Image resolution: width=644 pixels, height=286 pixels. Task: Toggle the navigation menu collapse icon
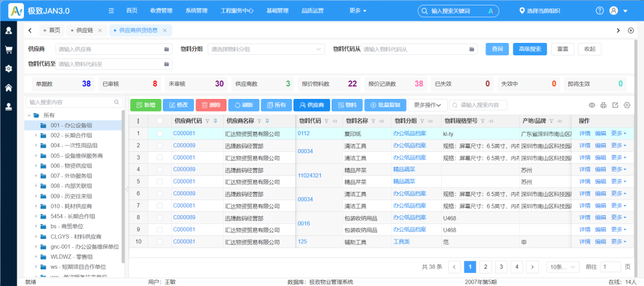tap(111, 11)
